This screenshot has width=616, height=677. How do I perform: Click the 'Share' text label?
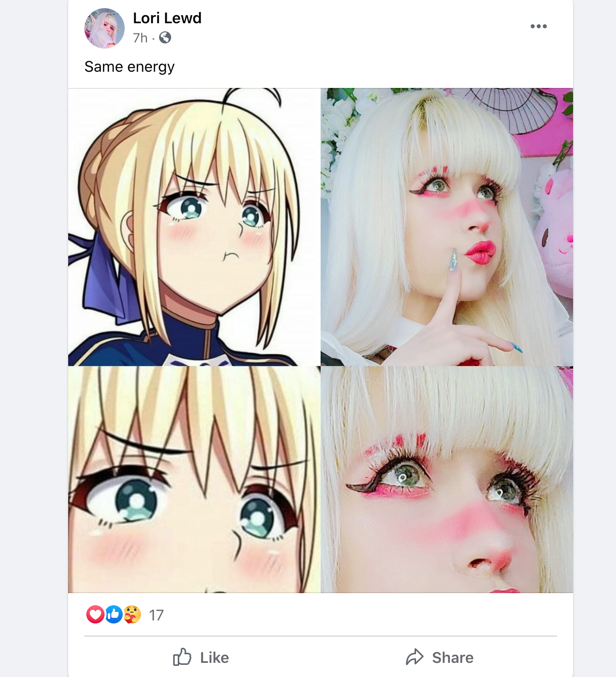point(453,657)
